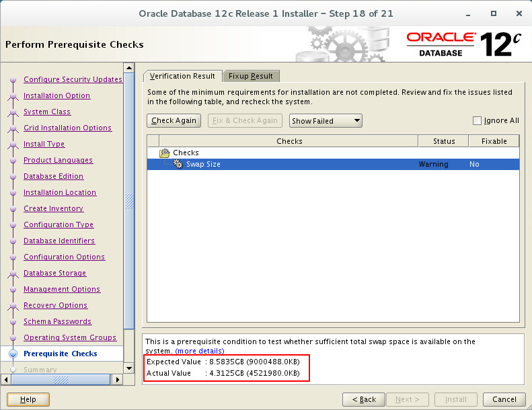This screenshot has height=410, width=532.
Task: Go to previous step with Back
Action: 364,399
